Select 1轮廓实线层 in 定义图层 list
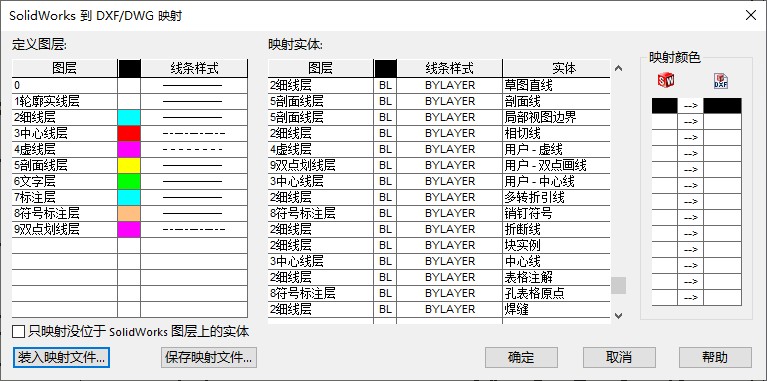The image size is (767, 381). click(x=65, y=102)
